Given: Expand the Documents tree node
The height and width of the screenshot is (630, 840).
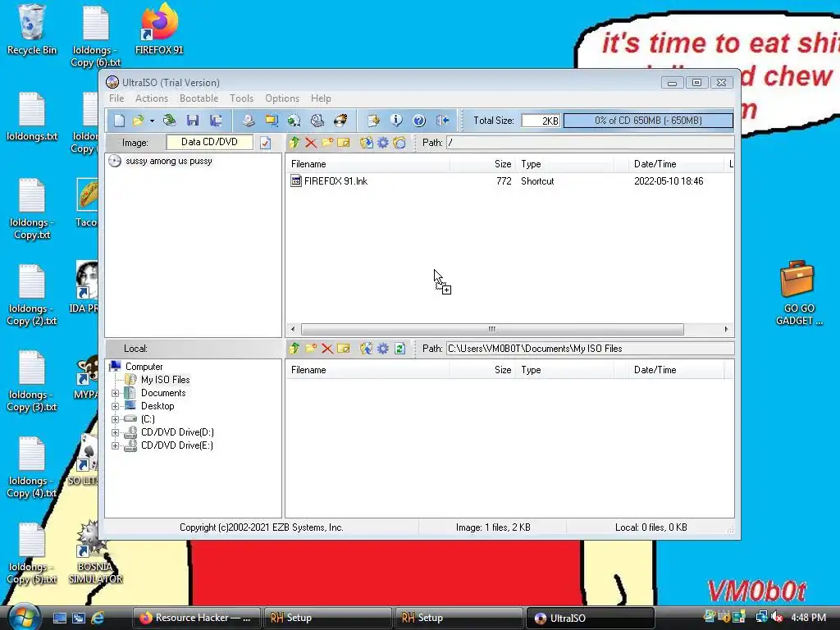Looking at the screenshot, I should click(115, 393).
